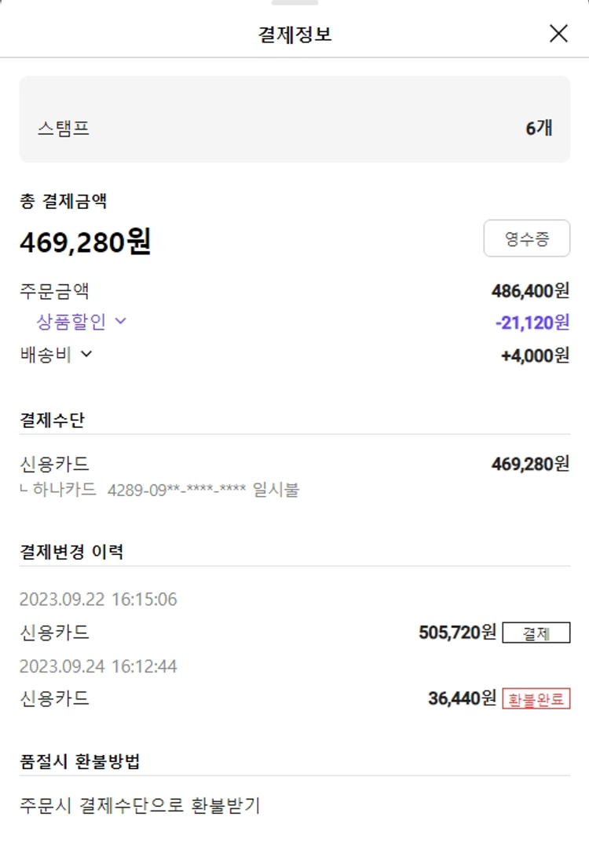This screenshot has height=868, width=589.
Task: Click the 스탬프 label in the gray box
Action: click(x=64, y=129)
